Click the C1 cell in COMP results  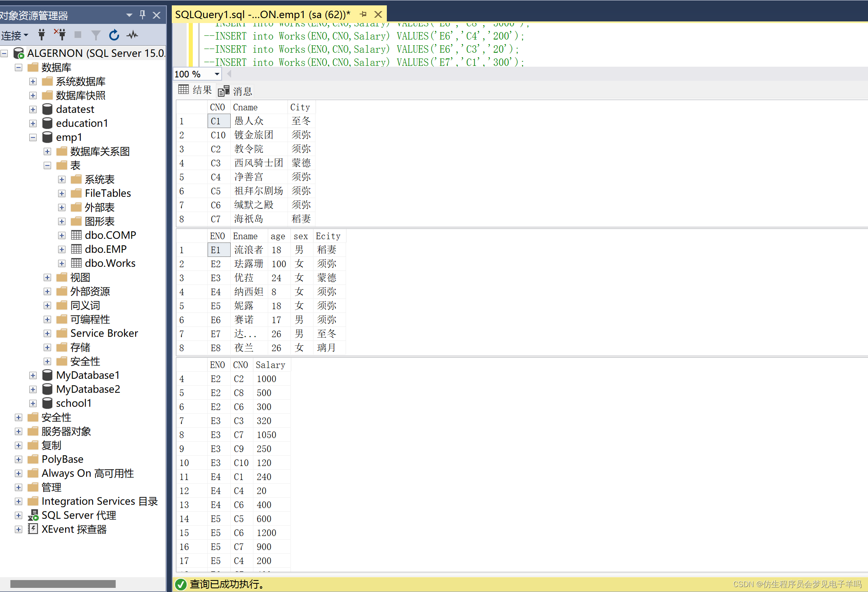(x=218, y=121)
